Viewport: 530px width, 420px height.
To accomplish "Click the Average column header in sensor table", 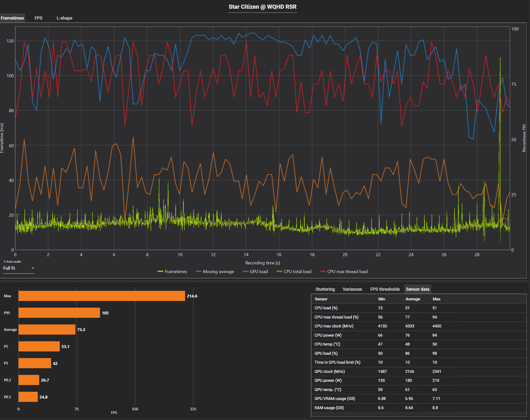I will (x=412, y=299).
